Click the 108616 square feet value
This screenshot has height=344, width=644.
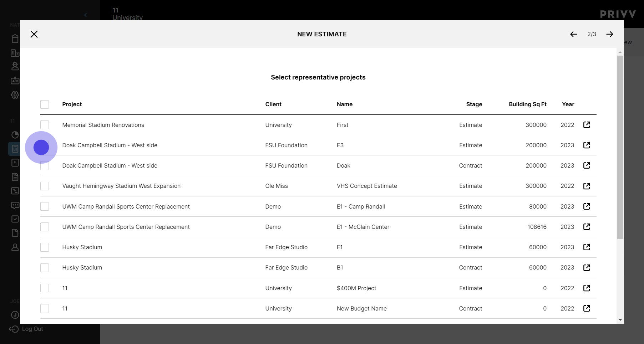pyautogui.click(x=537, y=227)
